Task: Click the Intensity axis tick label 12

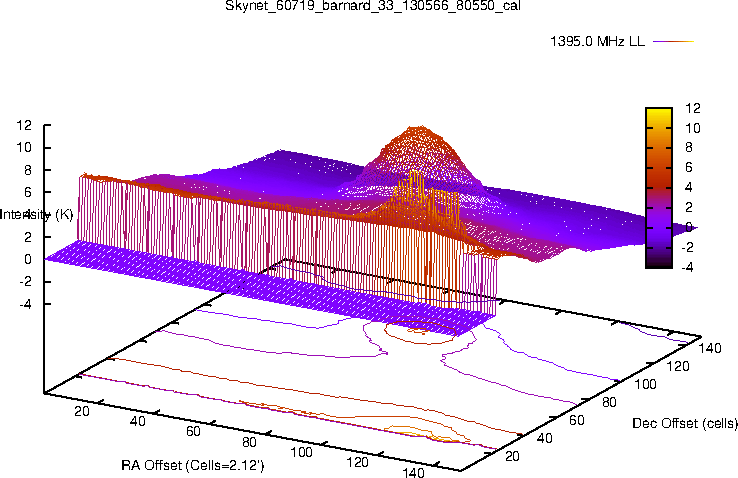Action: pyautogui.click(x=24, y=125)
